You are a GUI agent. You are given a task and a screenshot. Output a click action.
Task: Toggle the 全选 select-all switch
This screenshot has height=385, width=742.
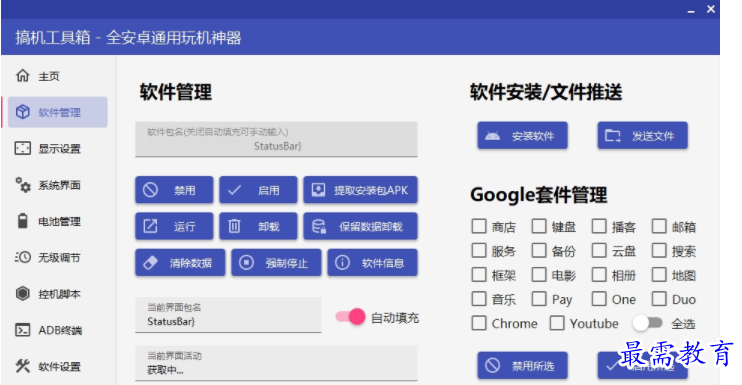(x=647, y=324)
